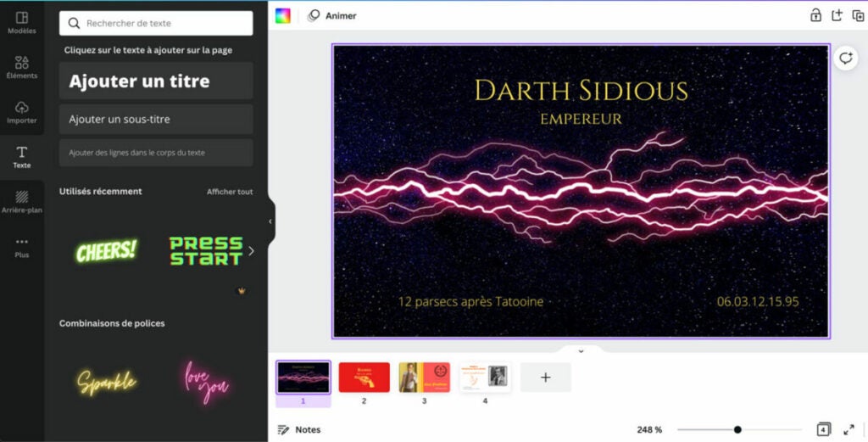This screenshot has height=442, width=868.
Task: Click the Plus more options icon
Action: 22,246
